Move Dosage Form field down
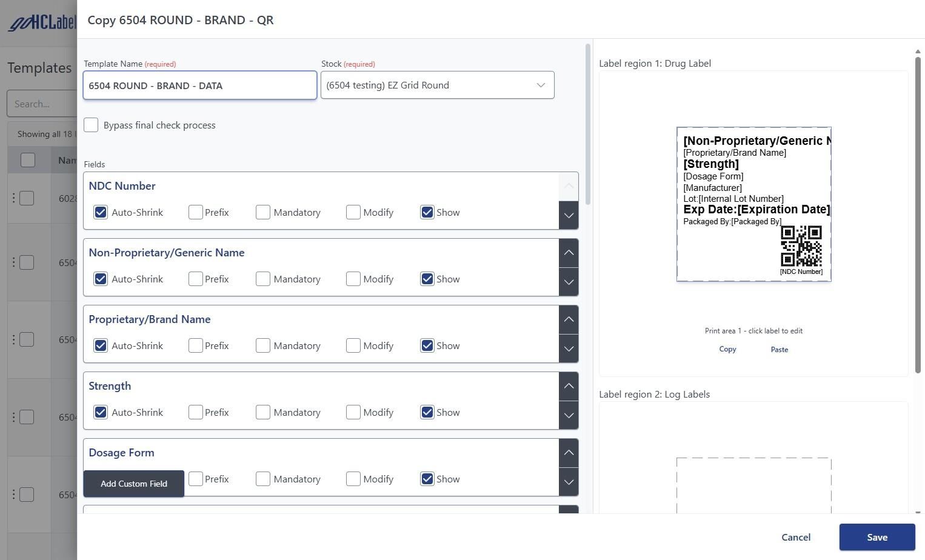 click(x=569, y=482)
